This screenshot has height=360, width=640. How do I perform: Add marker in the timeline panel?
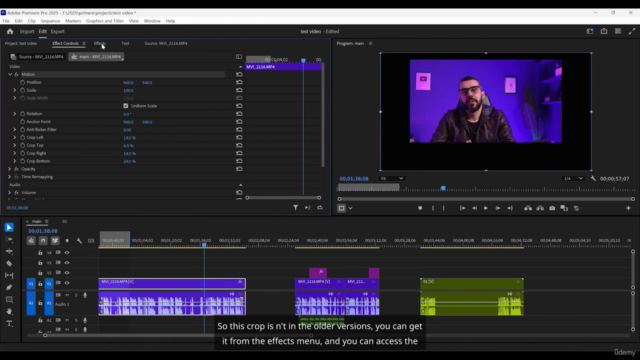tap(67, 241)
